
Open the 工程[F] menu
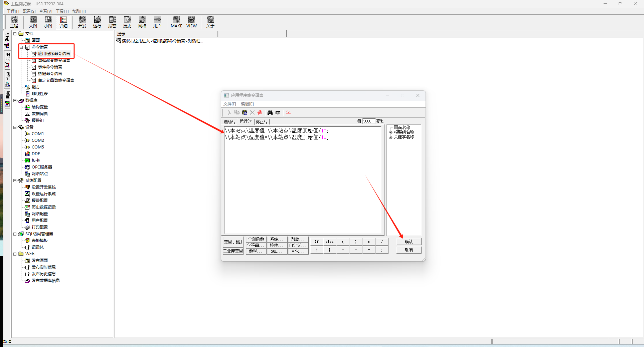pyautogui.click(x=13, y=11)
